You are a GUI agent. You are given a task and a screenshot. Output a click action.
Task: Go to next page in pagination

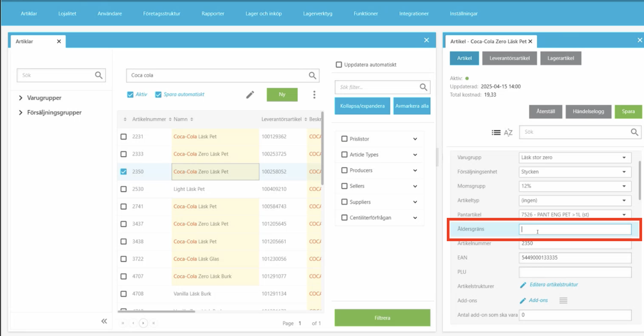coord(143,323)
